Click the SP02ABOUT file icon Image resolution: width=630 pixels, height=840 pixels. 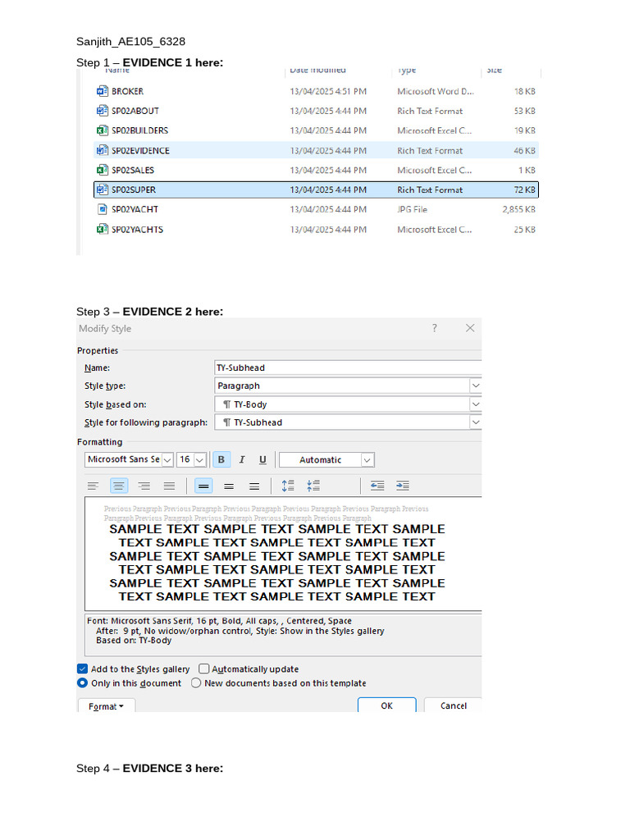[x=102, y=111]
